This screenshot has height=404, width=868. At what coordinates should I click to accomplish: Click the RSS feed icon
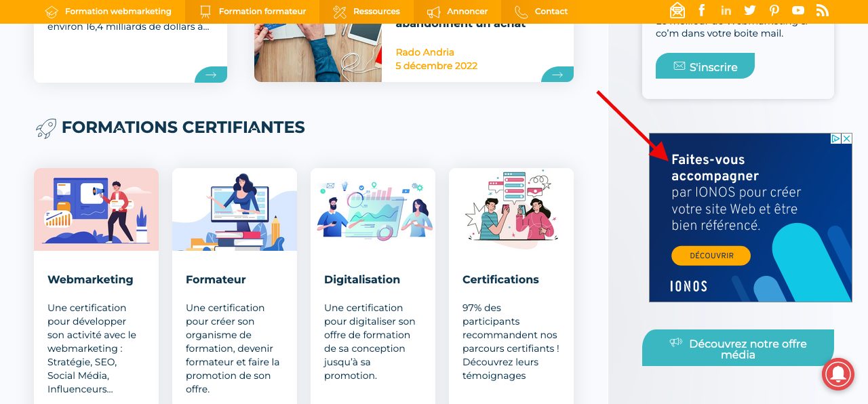pyautogui.click(x=822, y=10)
